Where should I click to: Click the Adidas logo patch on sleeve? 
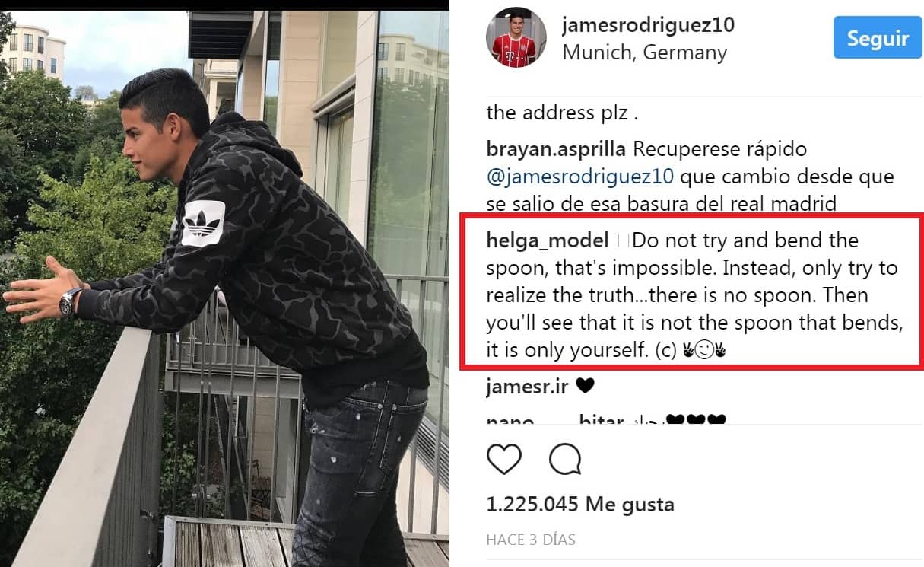click(x=204, y=222)
